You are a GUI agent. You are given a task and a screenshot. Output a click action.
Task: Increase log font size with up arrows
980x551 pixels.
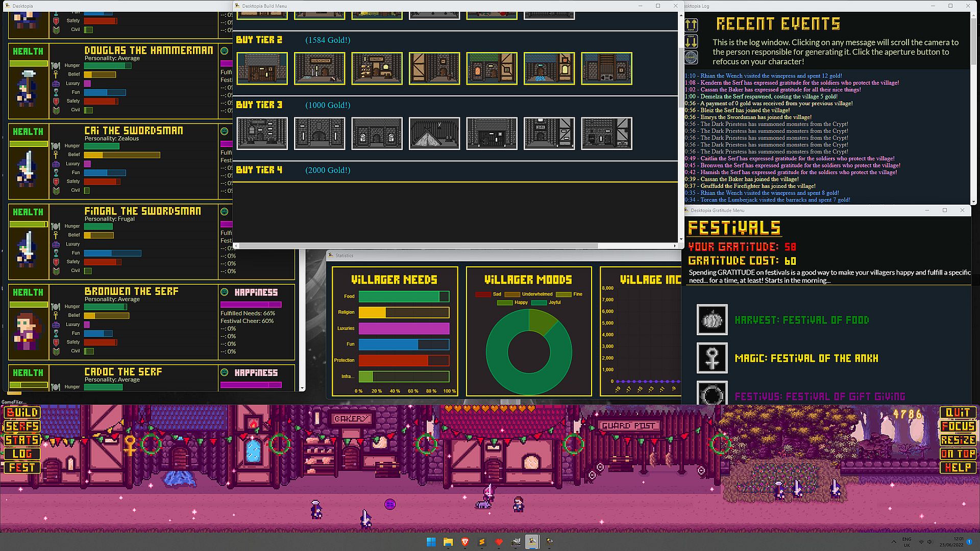coord(691,25)
